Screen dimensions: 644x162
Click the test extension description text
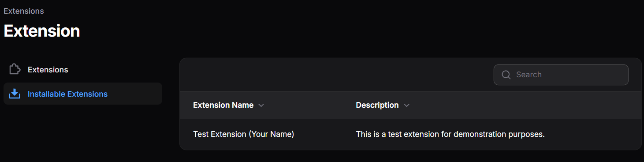pos(450,134)
